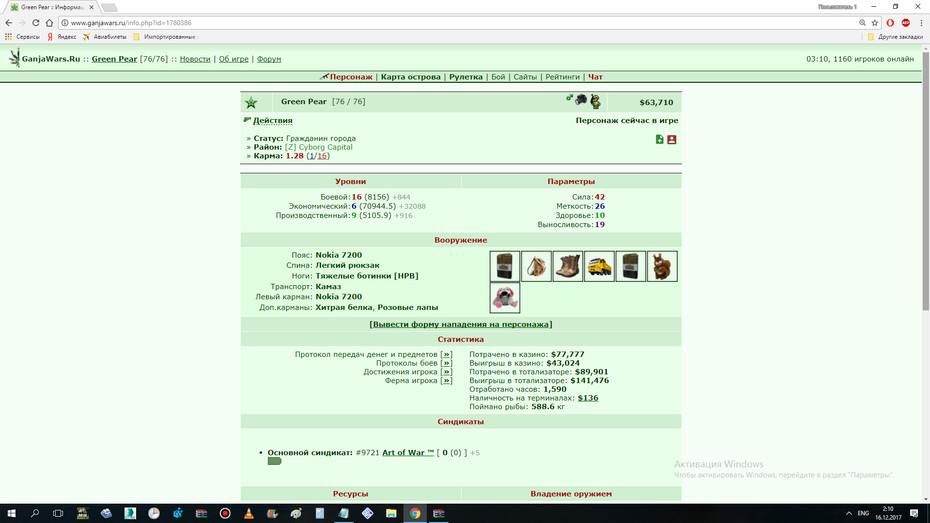Image resolution: width=930 pixels, height=523 pixels.
Task: Expand Ферма игрока arrow link
Action: tap(447, 381)
